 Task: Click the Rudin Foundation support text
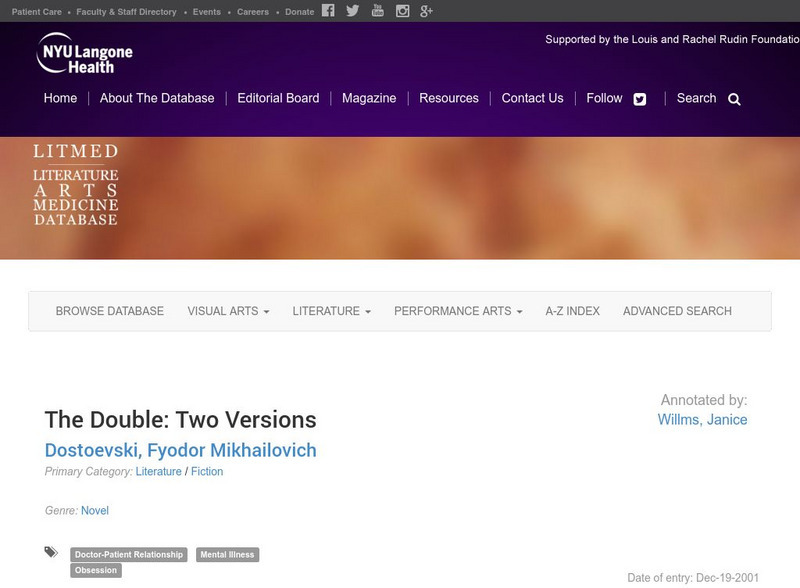point(672,39)
